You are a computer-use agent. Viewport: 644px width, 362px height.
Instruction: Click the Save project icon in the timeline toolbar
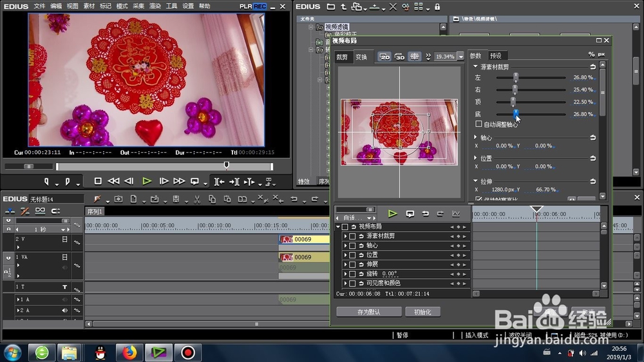[x=176, y=199]
